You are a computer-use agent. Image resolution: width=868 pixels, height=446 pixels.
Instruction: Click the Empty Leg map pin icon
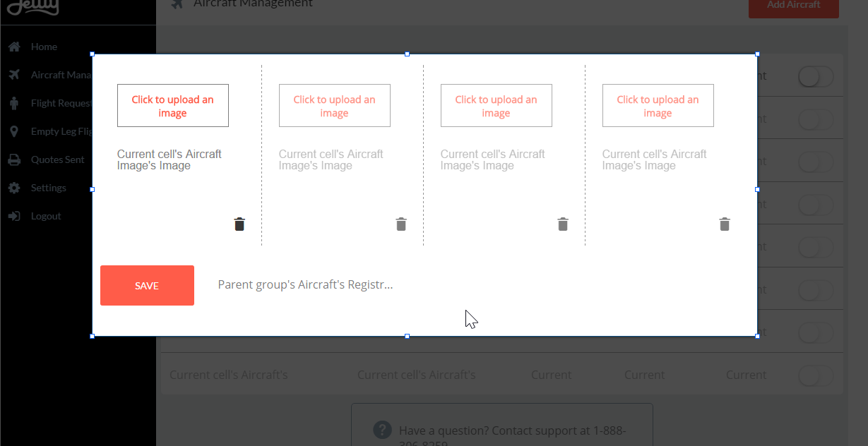click(x=14, y=131)
